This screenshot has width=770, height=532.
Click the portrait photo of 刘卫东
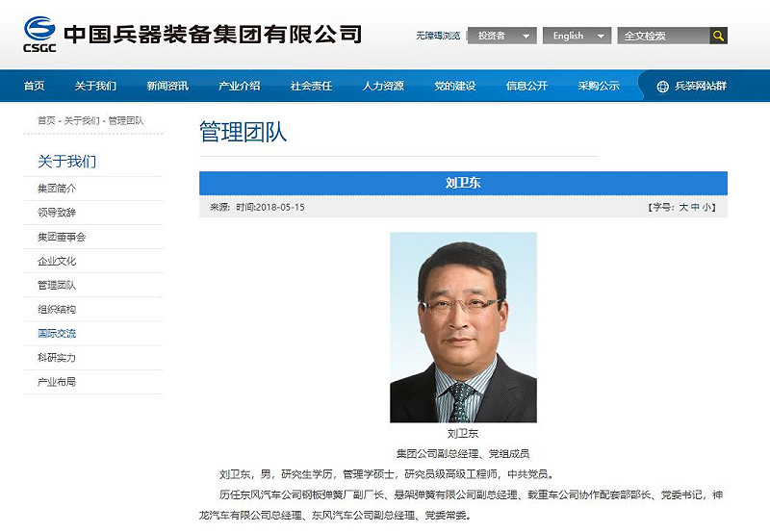(463, 327)
